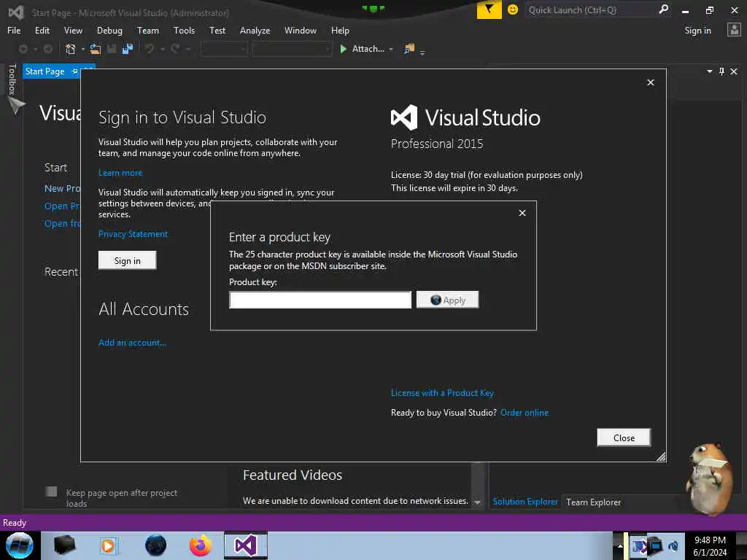Click the Visual Studio taskbar button
Image resolution: width=747 pixels, height=560 pixels.
(x=246, y=545)
